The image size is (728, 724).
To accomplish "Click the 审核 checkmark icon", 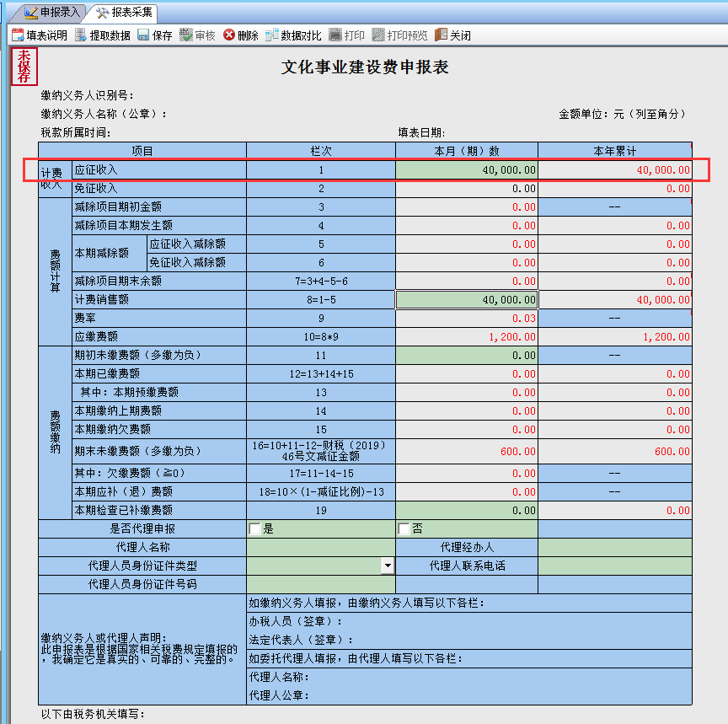I will pos(185,35).
